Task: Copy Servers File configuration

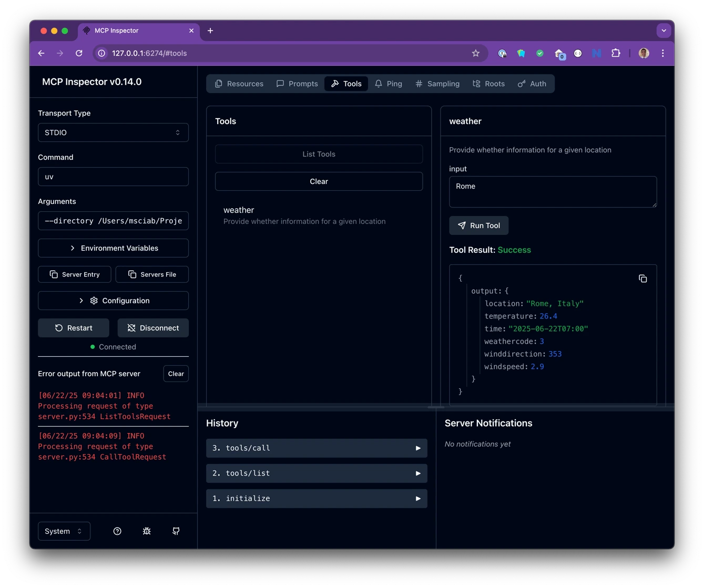Action: click(152, 274)
